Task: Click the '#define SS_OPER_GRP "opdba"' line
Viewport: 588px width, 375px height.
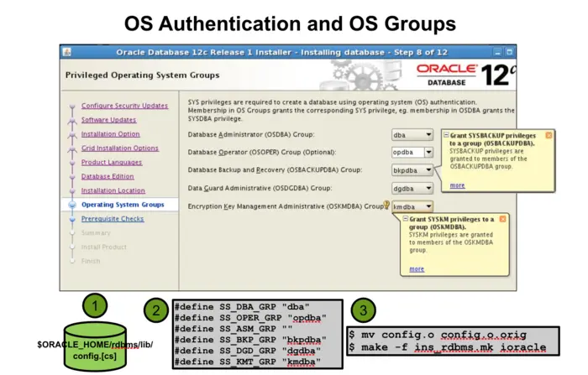Action: pyautogui.click(x=250, y=318)
